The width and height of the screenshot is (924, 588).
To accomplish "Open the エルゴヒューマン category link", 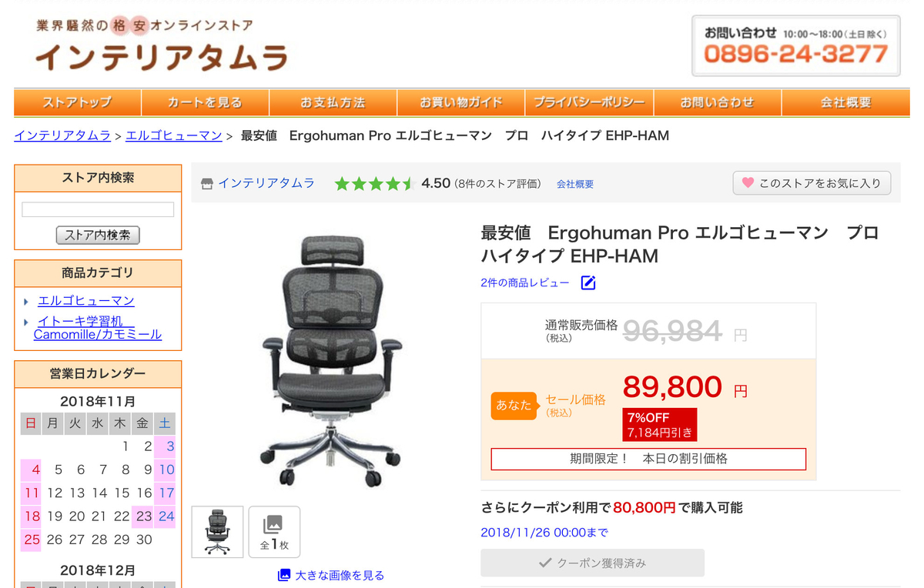I will pos(86,301).
